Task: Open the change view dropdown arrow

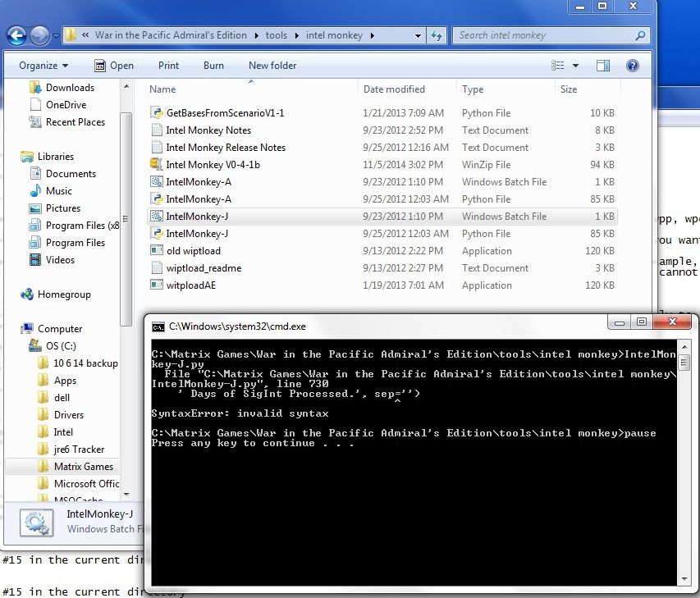Action: [x=575, y=66]
